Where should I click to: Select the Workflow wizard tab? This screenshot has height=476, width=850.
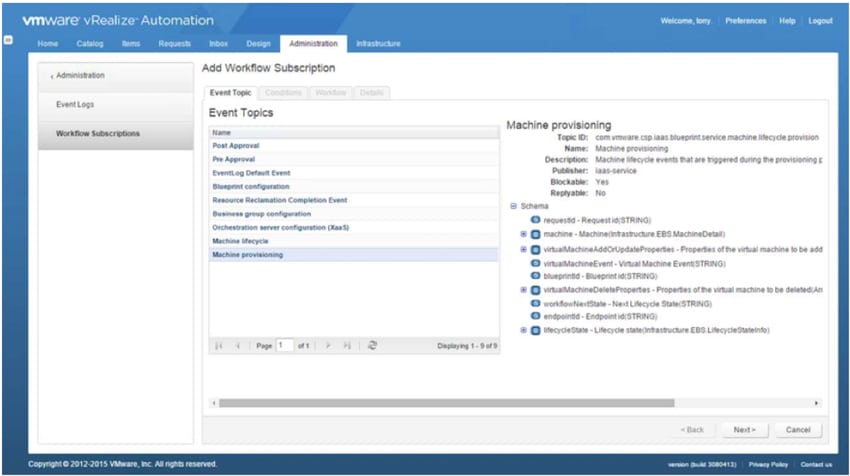(330, 93)
